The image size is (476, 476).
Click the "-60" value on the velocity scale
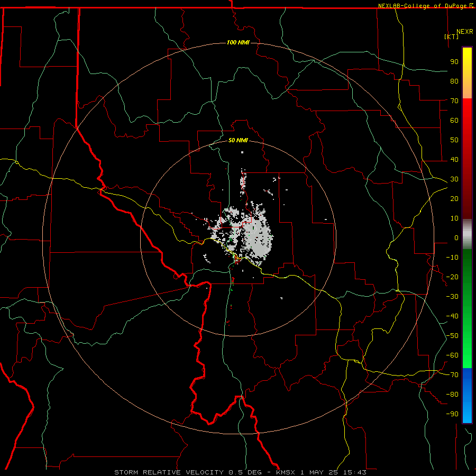click(452, 355)
